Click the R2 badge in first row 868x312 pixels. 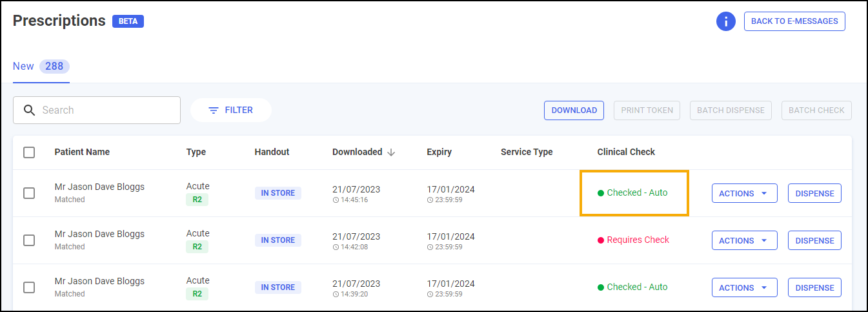197,200
